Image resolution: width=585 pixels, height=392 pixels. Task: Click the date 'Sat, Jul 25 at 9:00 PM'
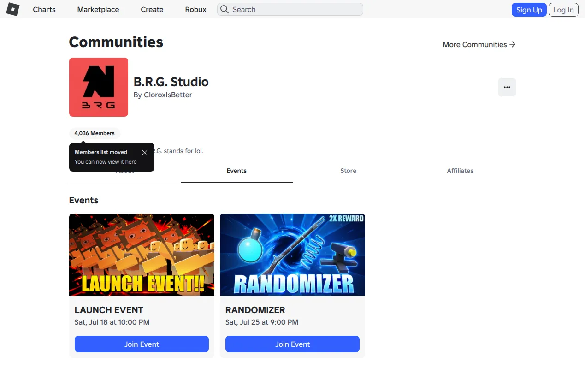click(x=262, y=322)
